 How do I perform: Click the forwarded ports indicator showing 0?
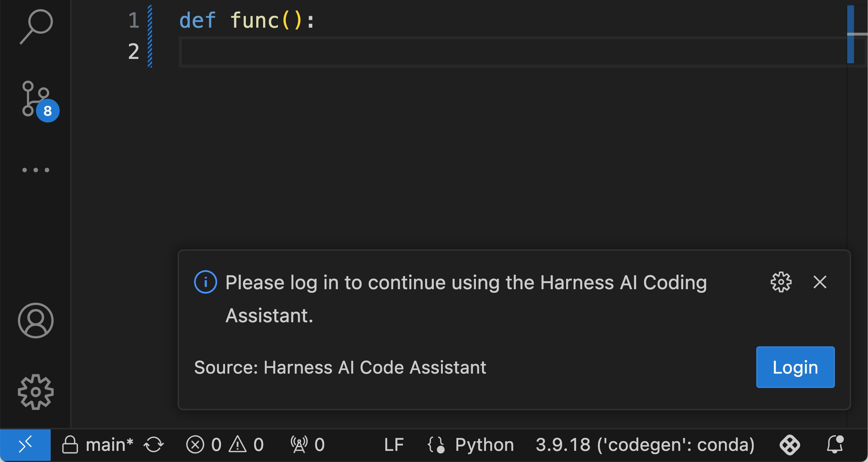[308, 445]
